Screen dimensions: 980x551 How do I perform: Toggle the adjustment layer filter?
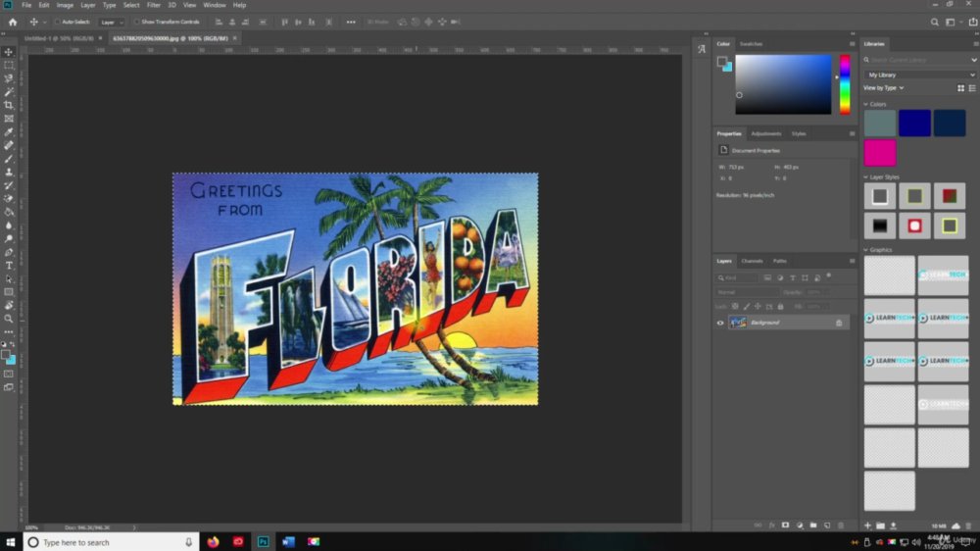coord(780,277)
